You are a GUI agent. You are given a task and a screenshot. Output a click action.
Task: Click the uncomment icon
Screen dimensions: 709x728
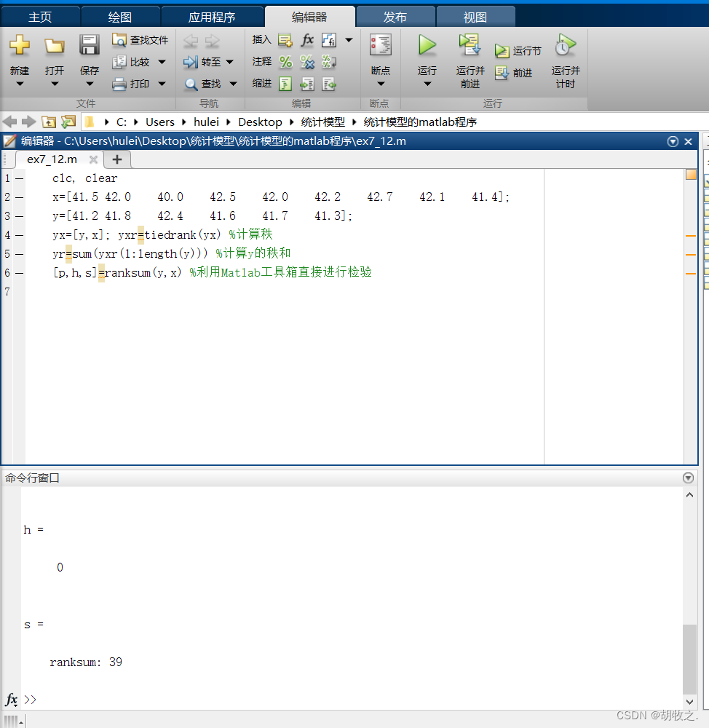(x=307, y=62)
